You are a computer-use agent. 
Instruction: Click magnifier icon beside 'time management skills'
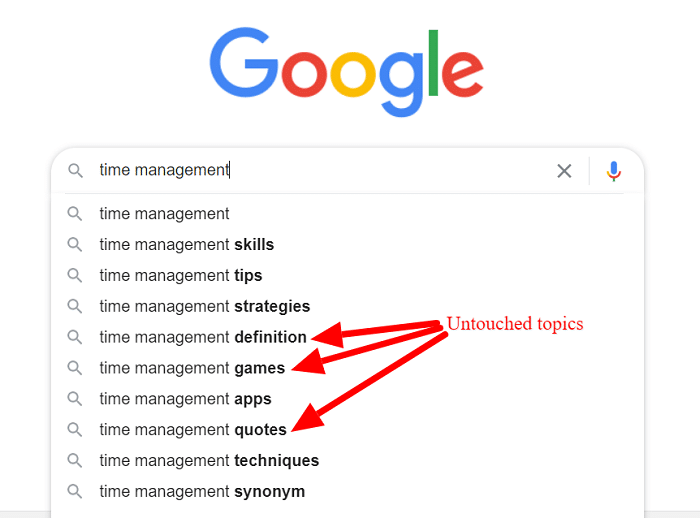(x=75, y=244)
